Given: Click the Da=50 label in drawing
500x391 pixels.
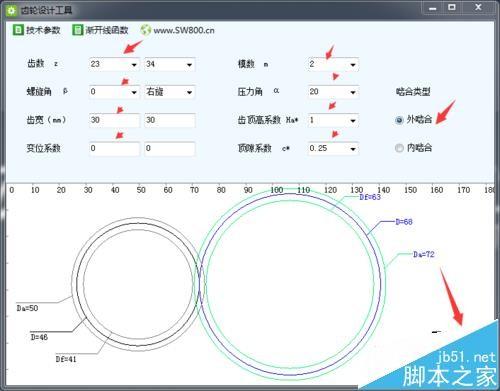Looking at the screenshot, I should 27,308.
